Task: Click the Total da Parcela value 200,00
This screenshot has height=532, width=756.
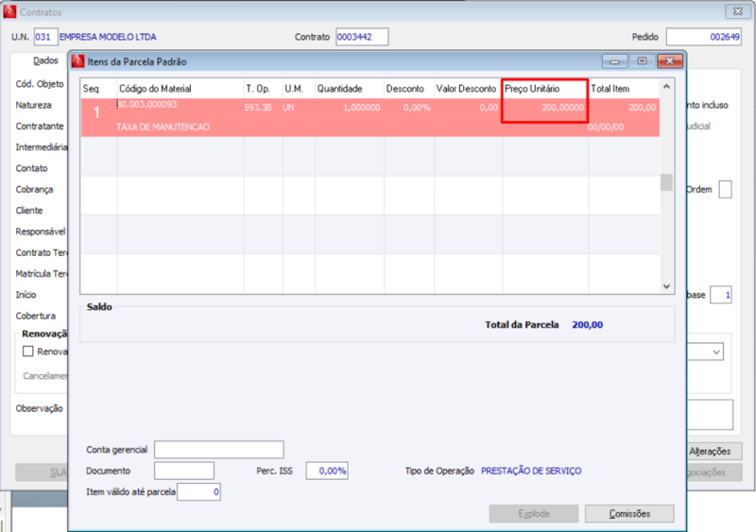Action: (x=587, y=325)
